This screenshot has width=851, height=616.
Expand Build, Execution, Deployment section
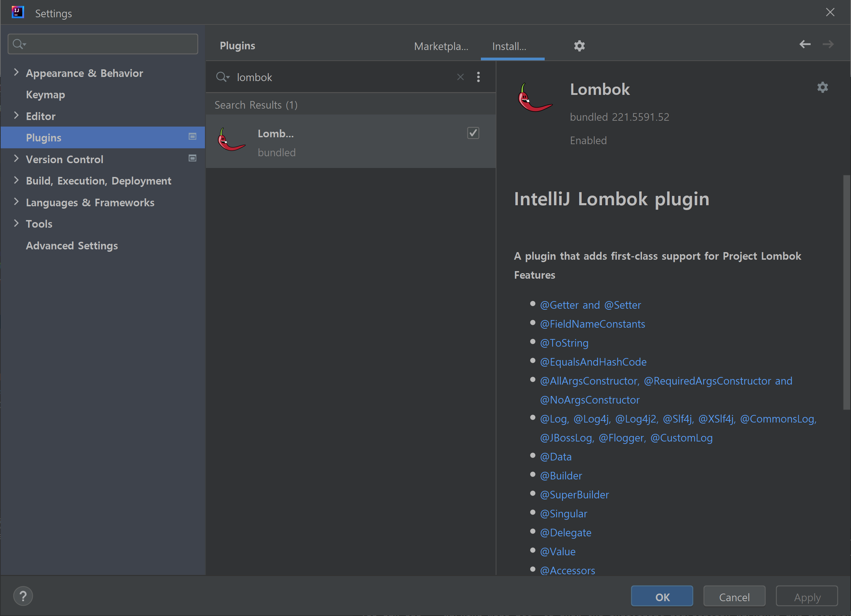tap(16, 180)
